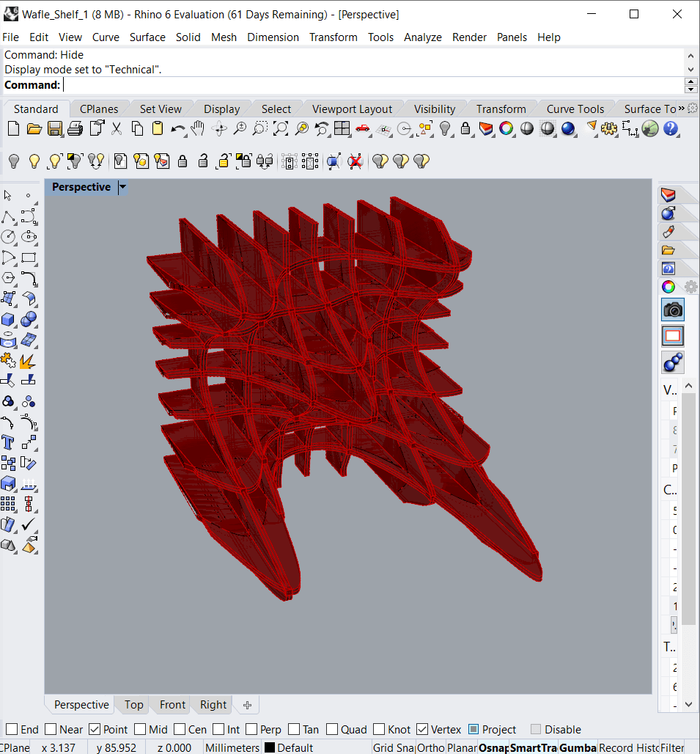Toggle Grid Snap in status bar
The image size is (700, 754).
(x=392, y=747)
